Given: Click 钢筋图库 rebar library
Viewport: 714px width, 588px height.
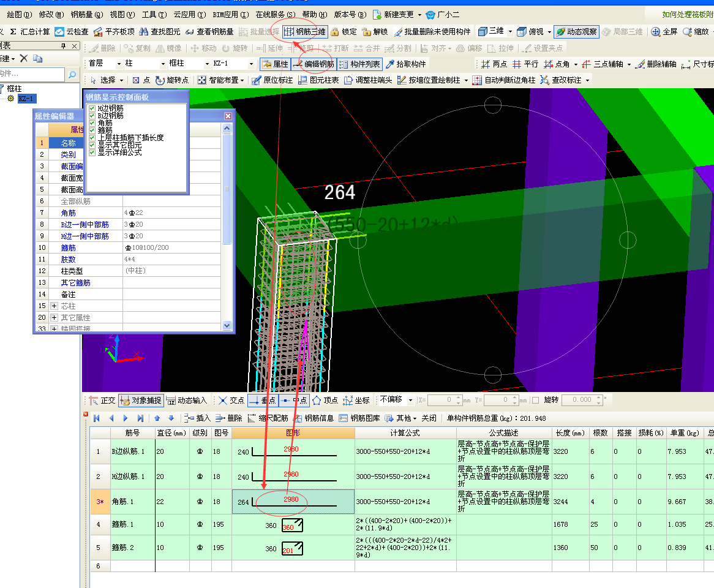Looking at the screenshot, I should [x=359, y=418].
